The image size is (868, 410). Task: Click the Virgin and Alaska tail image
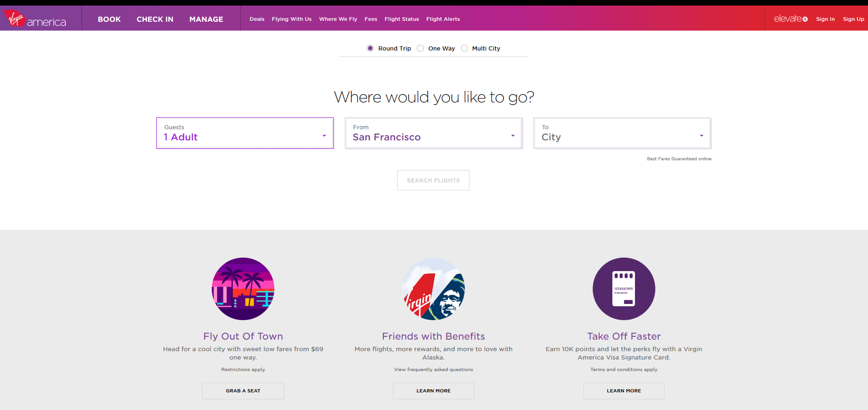pyautogui.click(x=433, y=289)
